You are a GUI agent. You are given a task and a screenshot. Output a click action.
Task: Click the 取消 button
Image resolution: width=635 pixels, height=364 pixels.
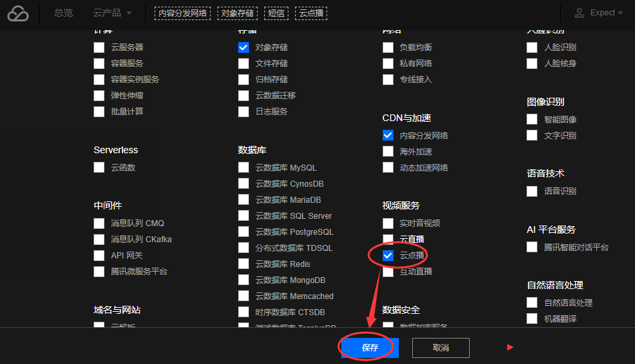[x=441, y=348]
